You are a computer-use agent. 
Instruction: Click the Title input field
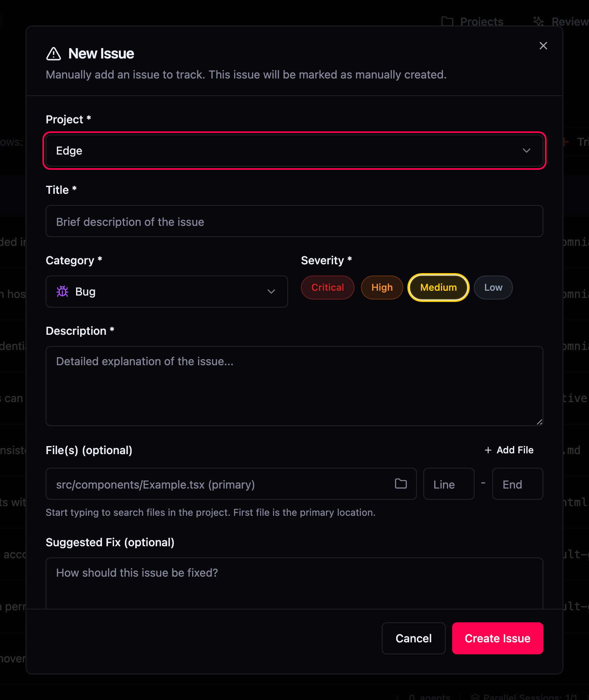pyautogui.click(x=294, y=221)
